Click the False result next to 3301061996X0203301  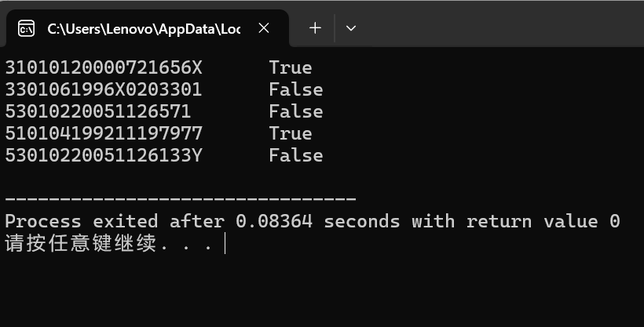(296, 89)
